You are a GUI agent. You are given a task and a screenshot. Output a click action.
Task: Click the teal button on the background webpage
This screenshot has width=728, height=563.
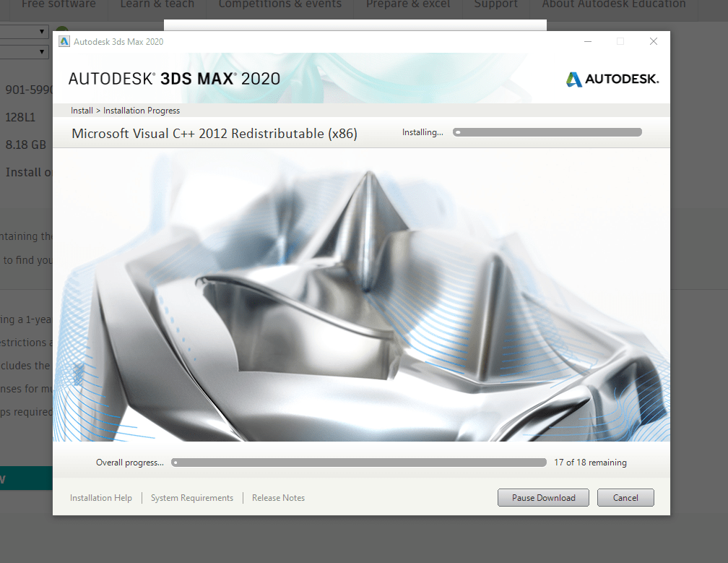[x=26, y=478]
